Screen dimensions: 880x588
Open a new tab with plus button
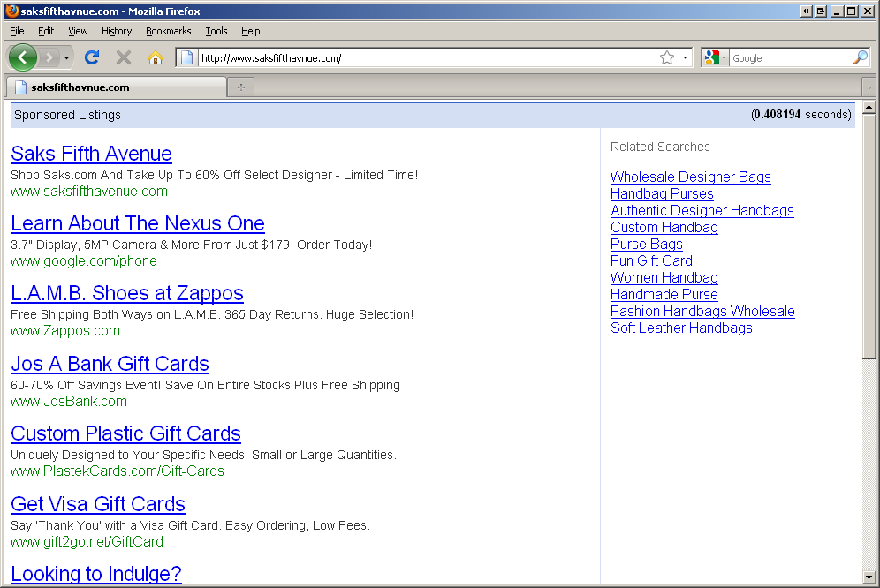click(241, 87)
